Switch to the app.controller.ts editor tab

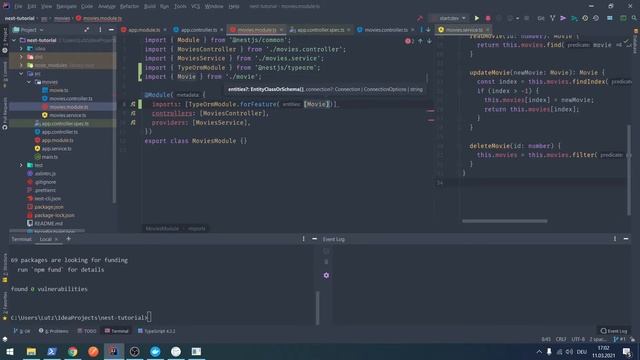(x=199, y=30)
